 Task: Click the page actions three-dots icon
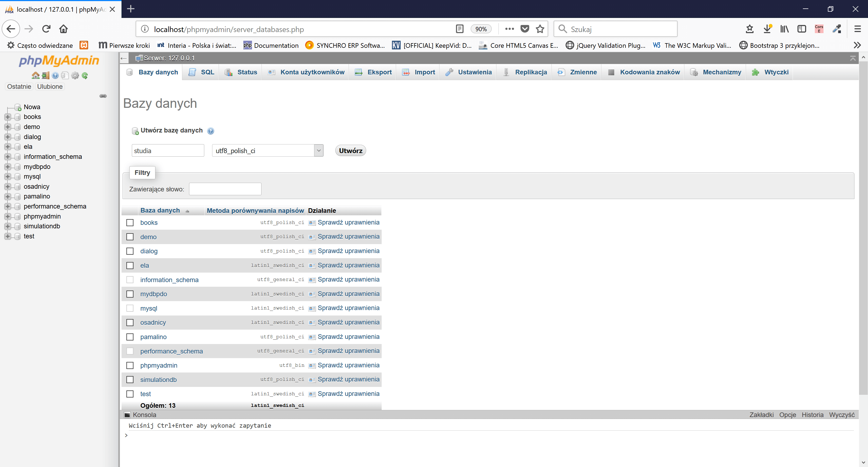coord(509,29)
